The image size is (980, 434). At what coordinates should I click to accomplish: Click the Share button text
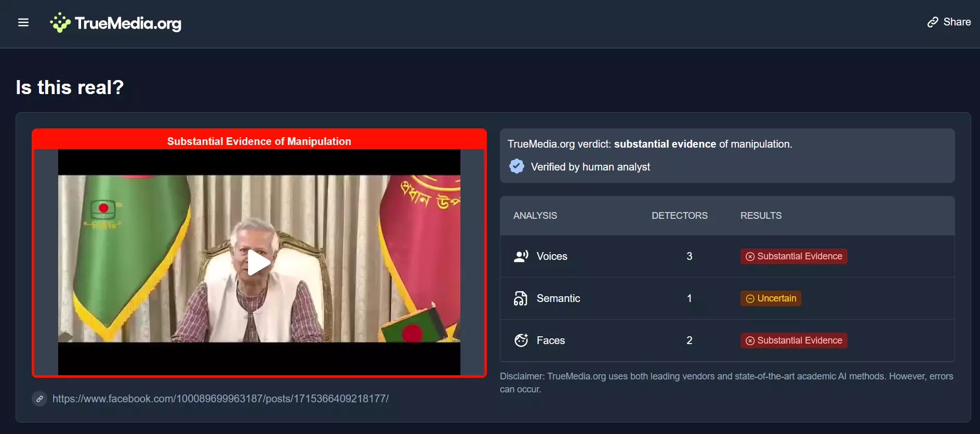957,22
